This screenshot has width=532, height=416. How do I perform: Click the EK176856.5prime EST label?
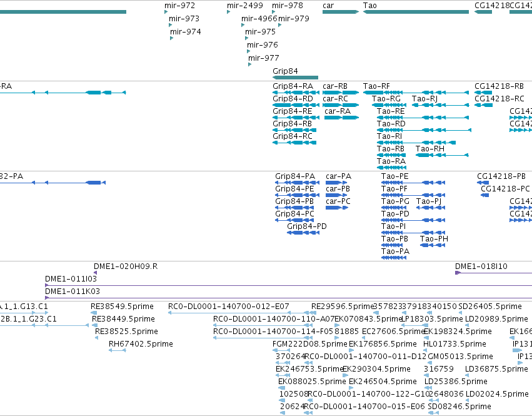[x=383, y=344]
